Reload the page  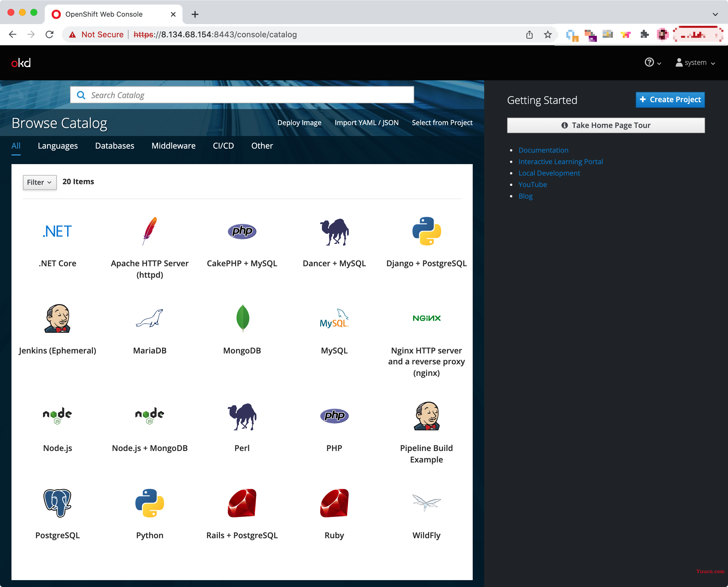49,34
